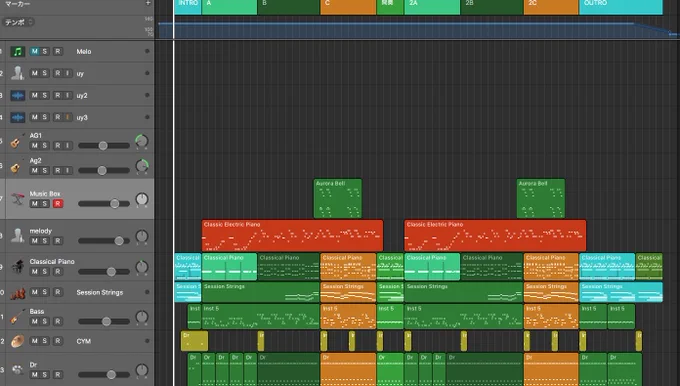Mute the Classical Piano track
680x386 pixels.
(35, 272)
